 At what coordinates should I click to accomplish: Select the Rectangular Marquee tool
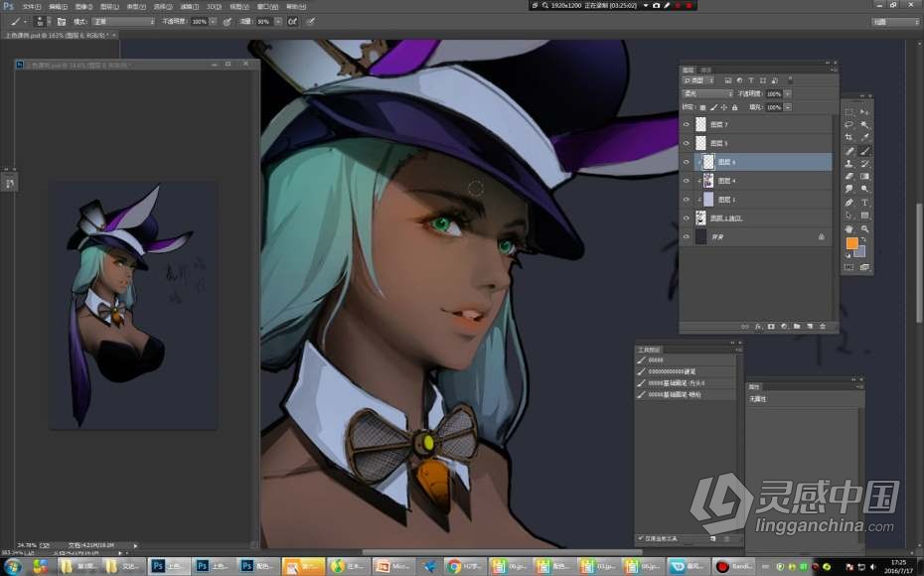(848, 112)
